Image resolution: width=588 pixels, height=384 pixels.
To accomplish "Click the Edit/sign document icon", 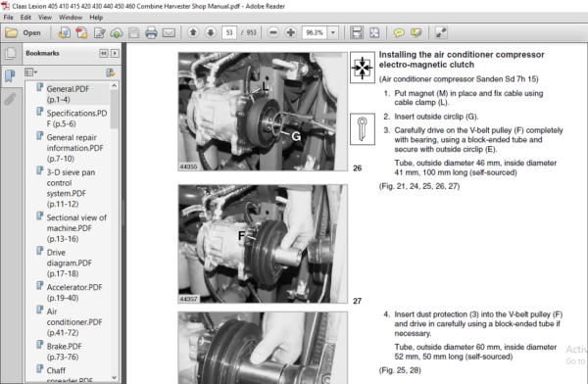I will point(99,33).
